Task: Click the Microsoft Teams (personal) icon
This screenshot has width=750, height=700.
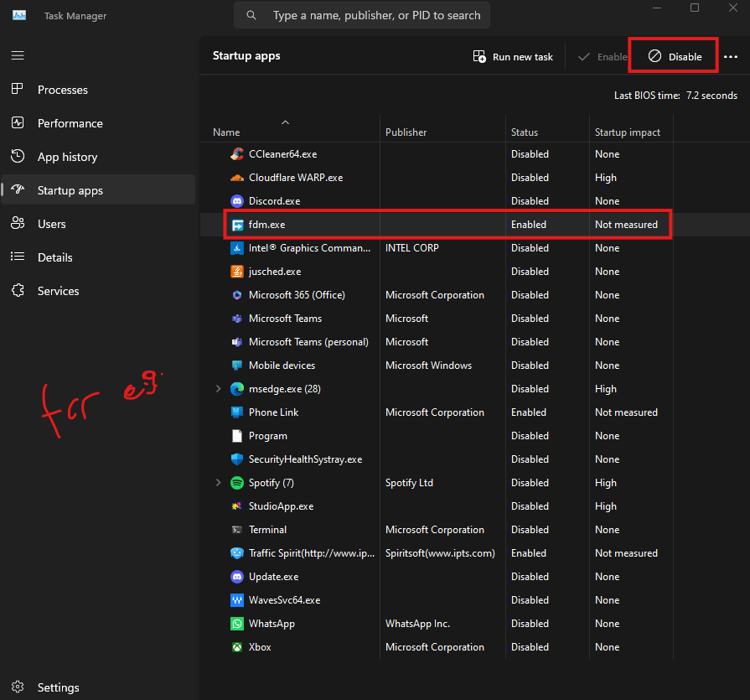Action: coord(237,342)
